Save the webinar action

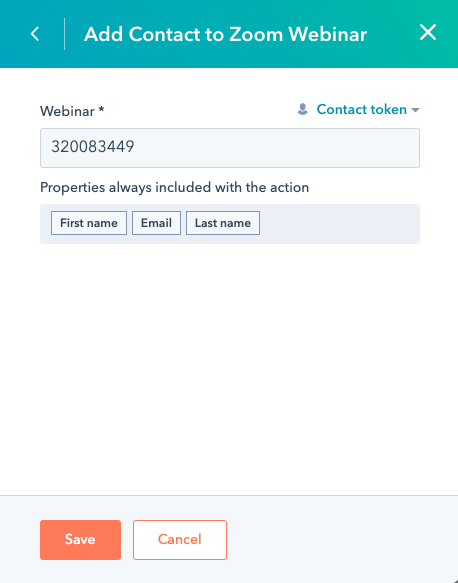80,539
